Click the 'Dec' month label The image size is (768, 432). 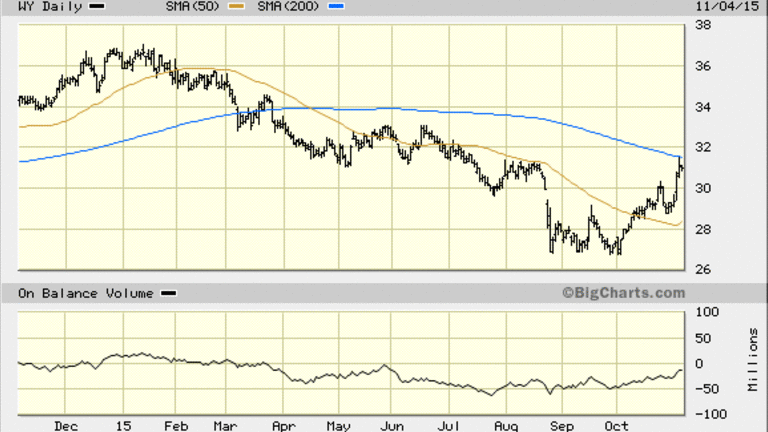click(66, 426)
